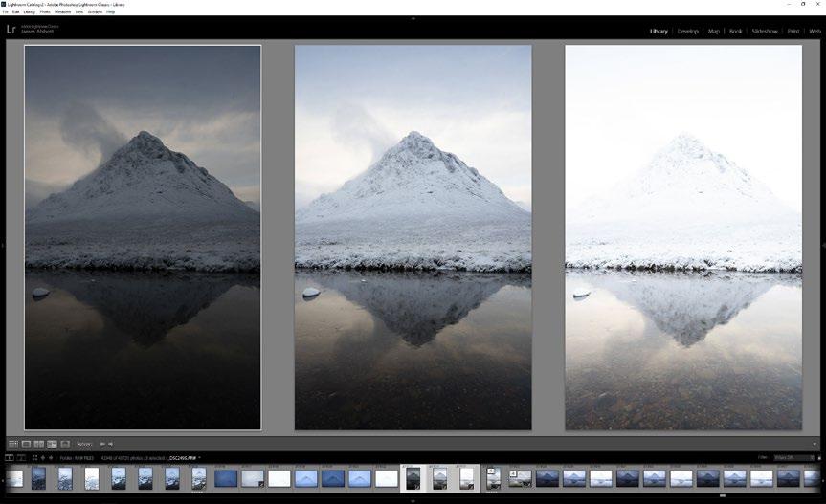Expand toolbar content options arrow
This screenshot has width=826, height=504.
815,444
